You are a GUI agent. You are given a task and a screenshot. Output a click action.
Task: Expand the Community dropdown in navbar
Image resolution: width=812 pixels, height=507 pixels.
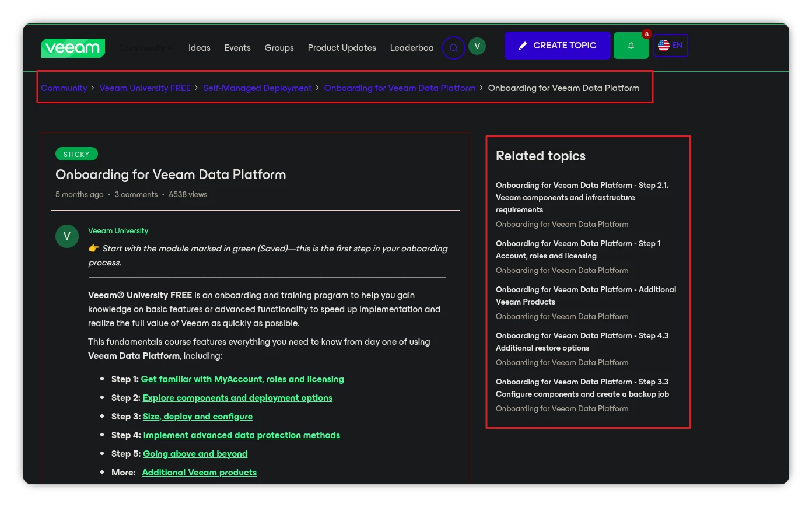(x=145, y=48)
